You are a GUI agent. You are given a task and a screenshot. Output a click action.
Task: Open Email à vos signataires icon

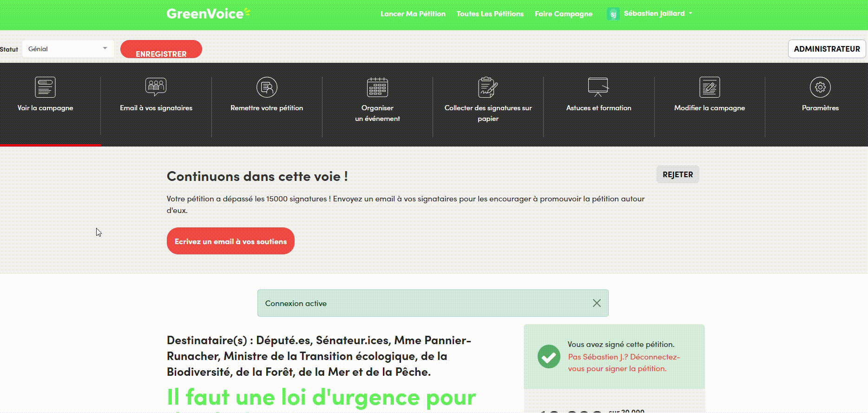[x=156, y=87]
